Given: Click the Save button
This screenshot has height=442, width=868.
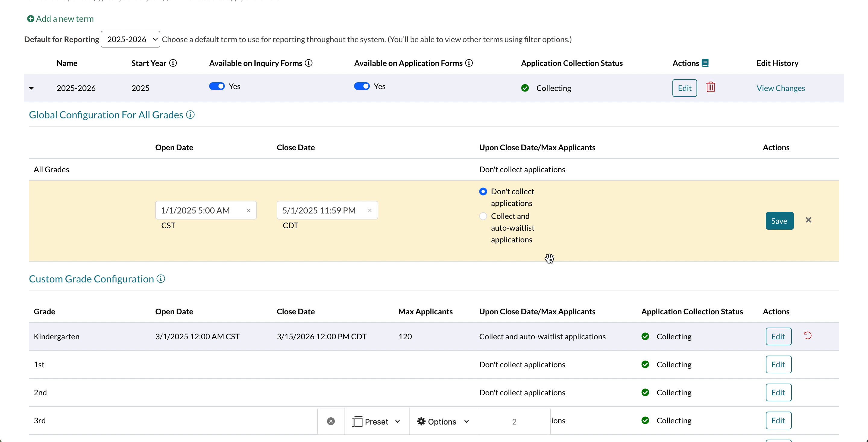Looking at the screenshot, I should click(779, 221).
